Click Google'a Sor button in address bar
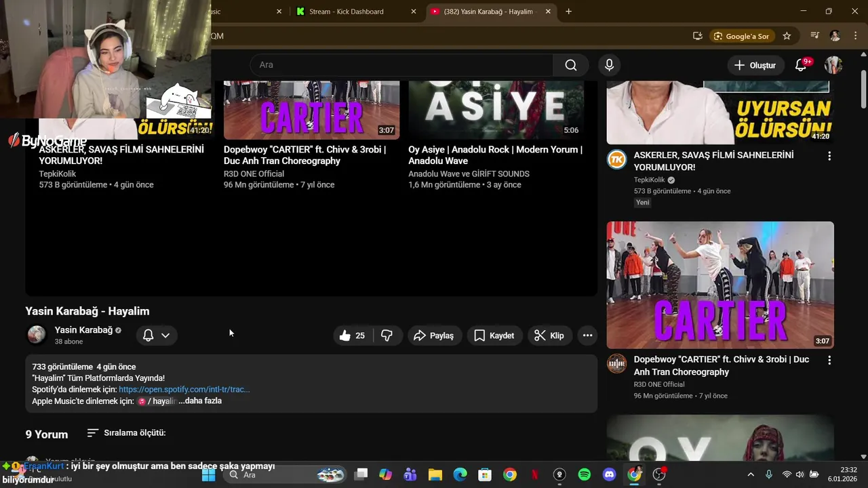This screenshot has width=868, height=488. (x=741, y=36)
